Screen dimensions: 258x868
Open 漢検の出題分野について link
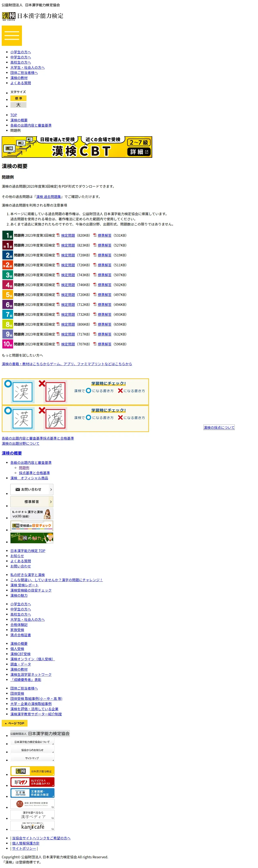click(x=21, y=443)
